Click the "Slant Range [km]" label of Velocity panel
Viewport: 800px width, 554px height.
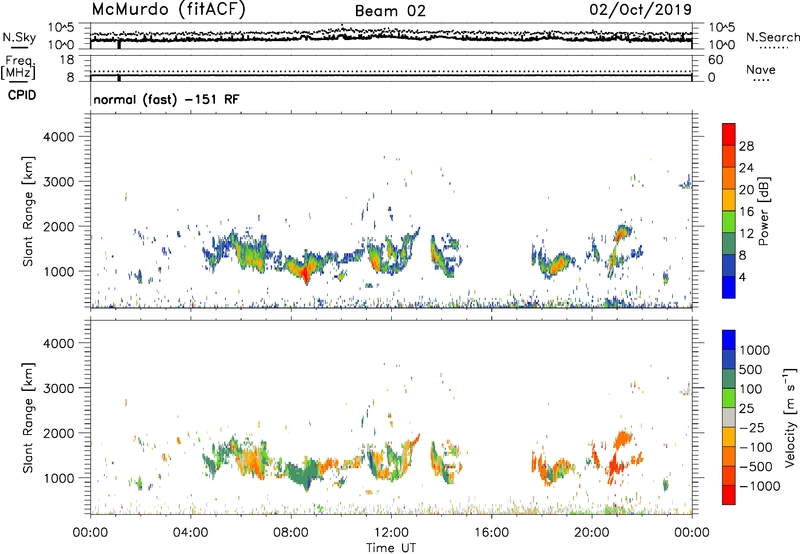tap(28, 418)
